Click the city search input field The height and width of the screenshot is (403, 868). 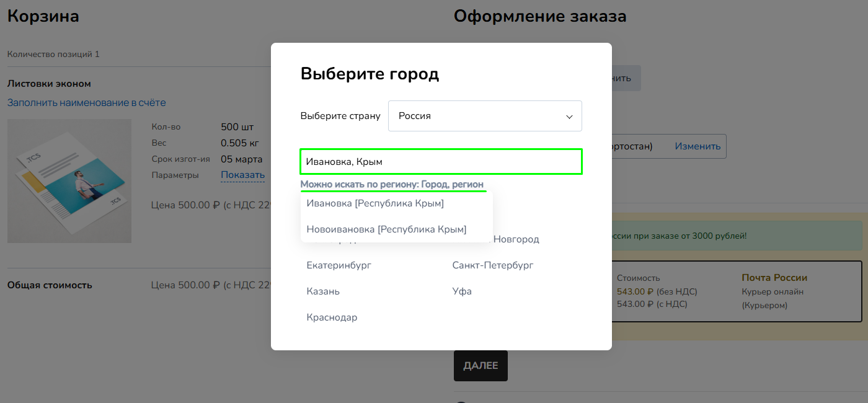[x=440, y=161]
